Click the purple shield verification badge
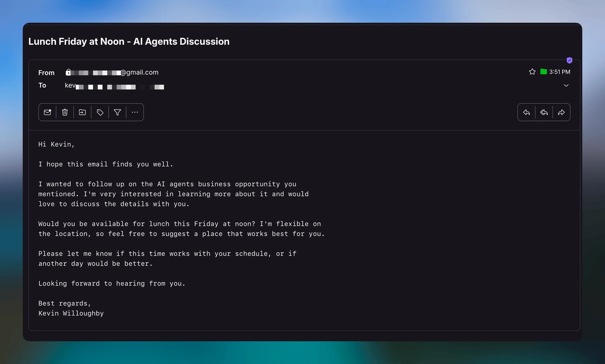This screenshot has height=364, width=605. point(569,60)
